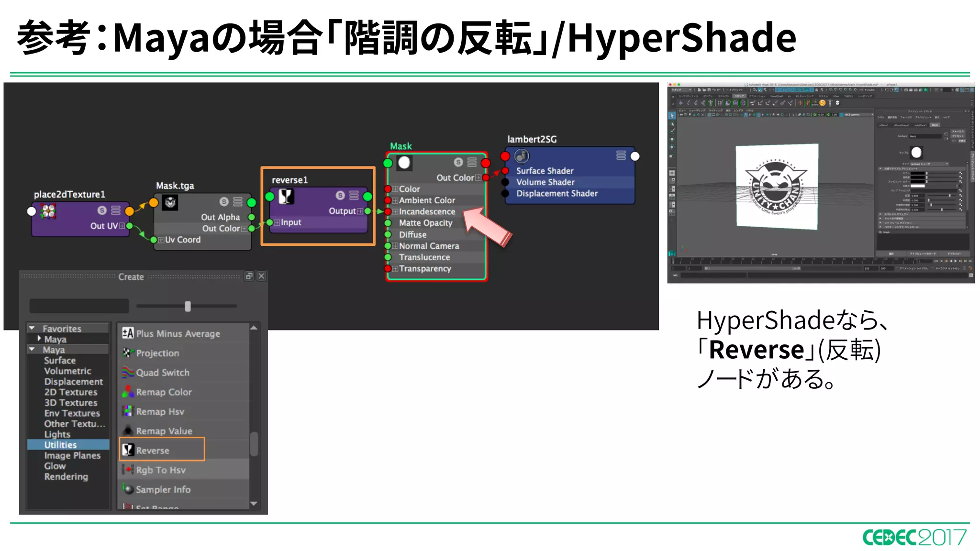
Task: Expand Output attribute on reverse1
Action: (x=360, y=211)
